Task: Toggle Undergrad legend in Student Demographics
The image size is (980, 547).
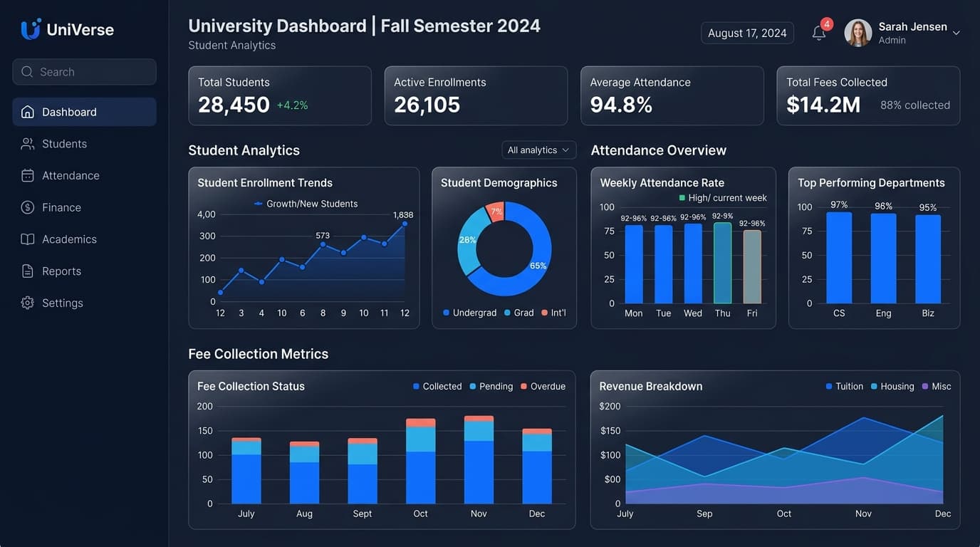Action: click(x=469, y=313)
